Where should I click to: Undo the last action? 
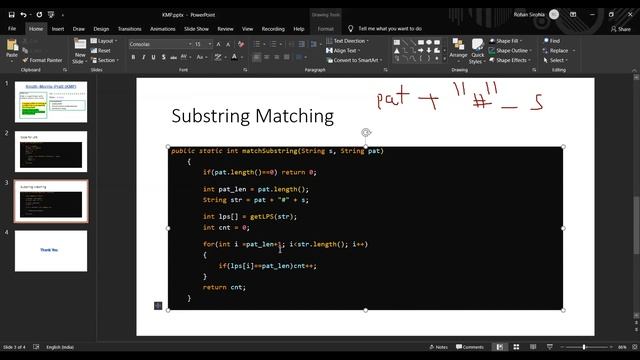click(x=23, y=15)
